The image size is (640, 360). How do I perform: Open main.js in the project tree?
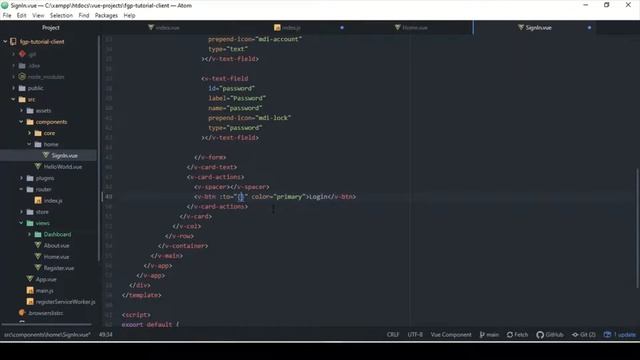[x=44, y=291]
